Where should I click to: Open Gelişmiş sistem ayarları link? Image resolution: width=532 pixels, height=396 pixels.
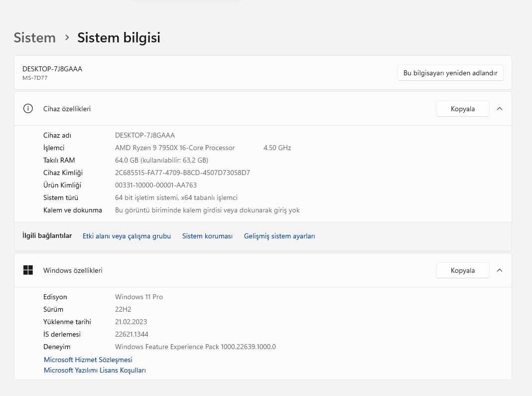pyautogui.click(x=279, y=236)
